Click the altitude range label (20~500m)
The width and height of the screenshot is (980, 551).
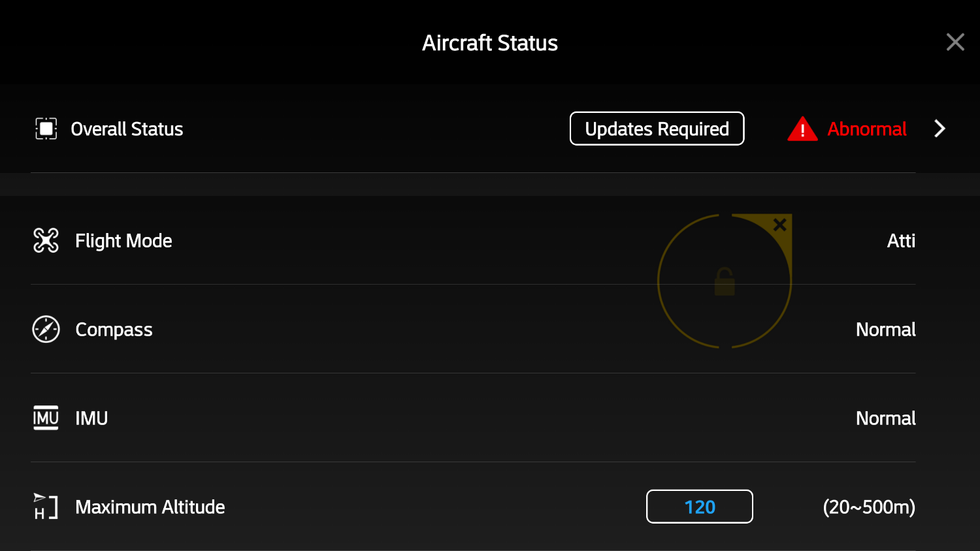click(869, 507)
